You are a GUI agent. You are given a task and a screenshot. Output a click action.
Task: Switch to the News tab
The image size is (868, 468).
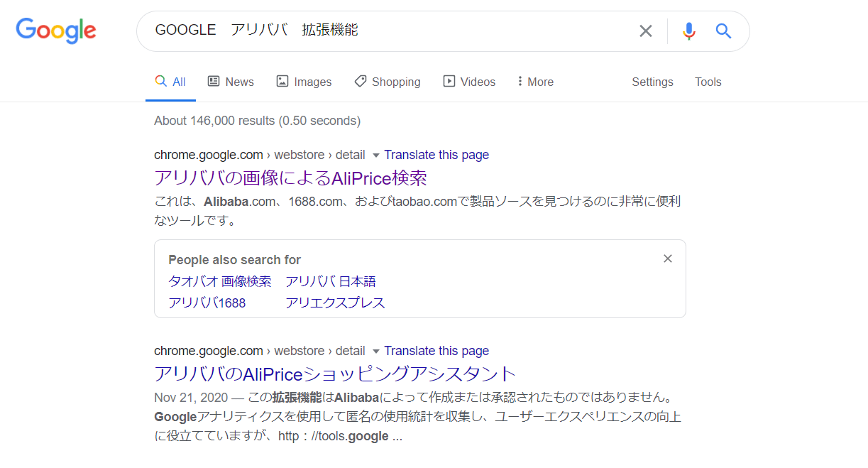tap(231, 82)
